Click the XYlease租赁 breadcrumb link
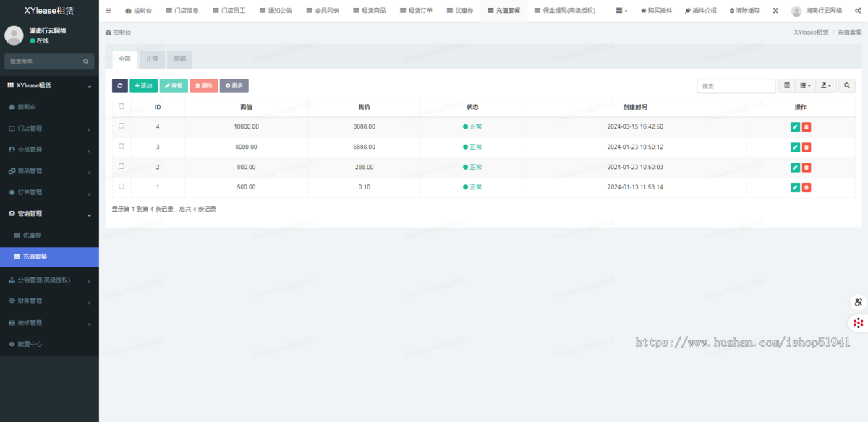The image size is (868, 422). (811, 33)
